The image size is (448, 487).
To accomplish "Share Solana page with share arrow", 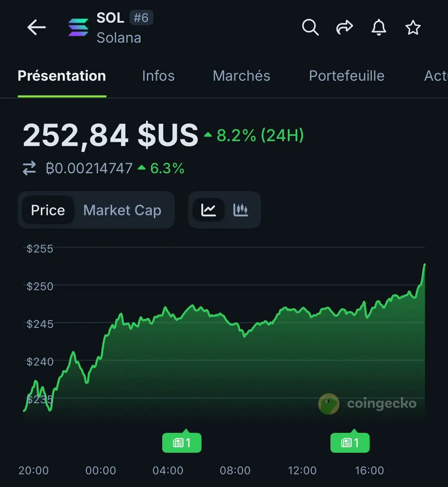I will pyautogui.click(x=345, y=28).
